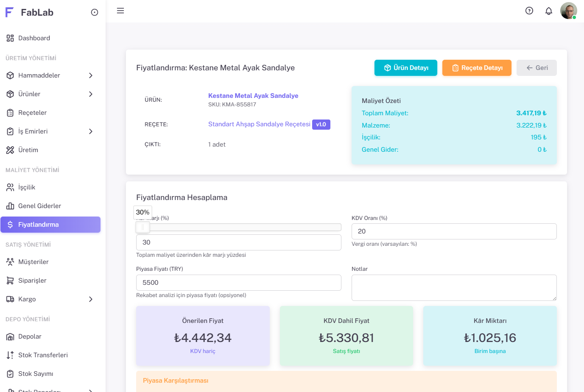Expand the İş Emirleri submenu chevron
584x392 pixels.
(90, 131)
